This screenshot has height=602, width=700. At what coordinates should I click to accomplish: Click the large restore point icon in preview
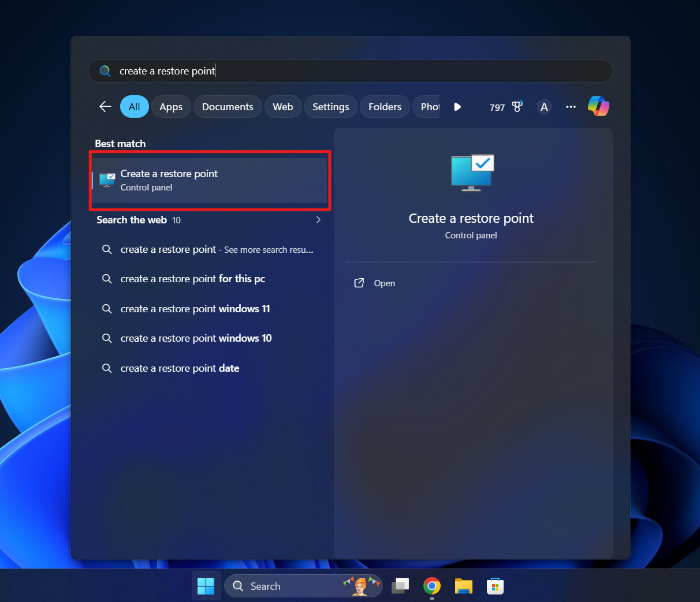coord(471,172)
